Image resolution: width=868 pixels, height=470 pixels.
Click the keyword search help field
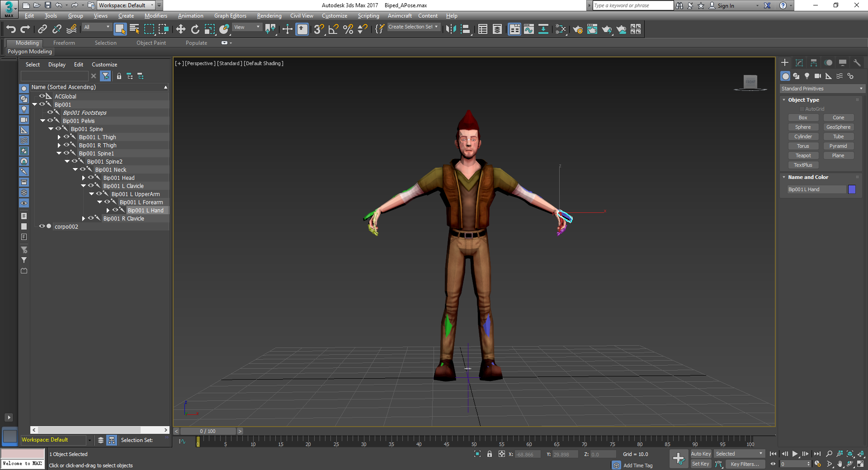(x=632, y=5)
